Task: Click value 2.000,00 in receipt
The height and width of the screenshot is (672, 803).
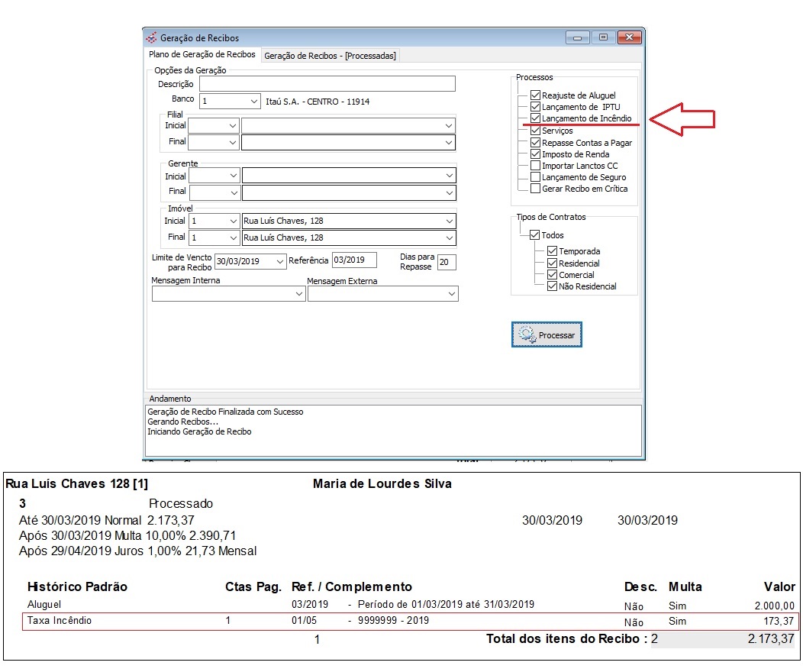Action: click(774, 606)
